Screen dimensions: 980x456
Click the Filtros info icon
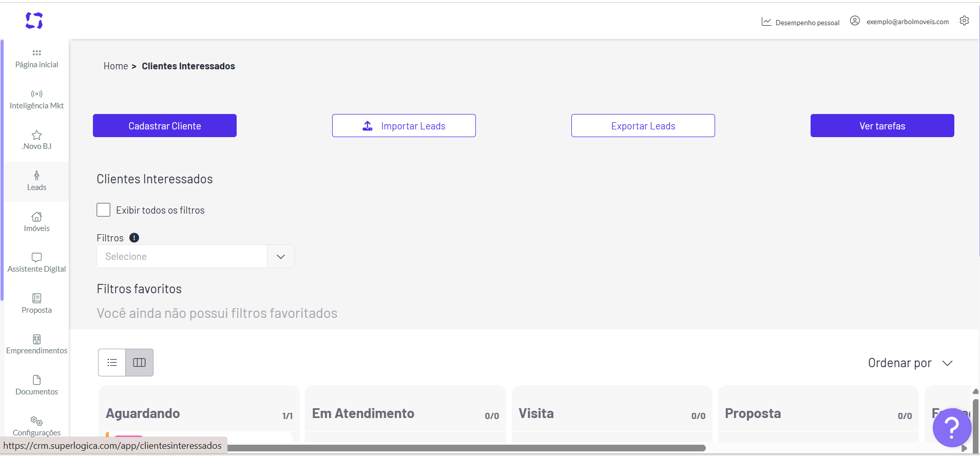tap(134, 238)
